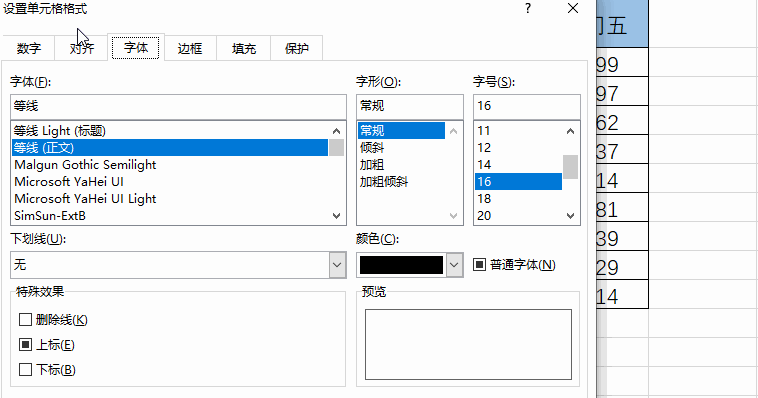Switch to the 对齐 tab
758x398 pixels.
tap(81, 48)
